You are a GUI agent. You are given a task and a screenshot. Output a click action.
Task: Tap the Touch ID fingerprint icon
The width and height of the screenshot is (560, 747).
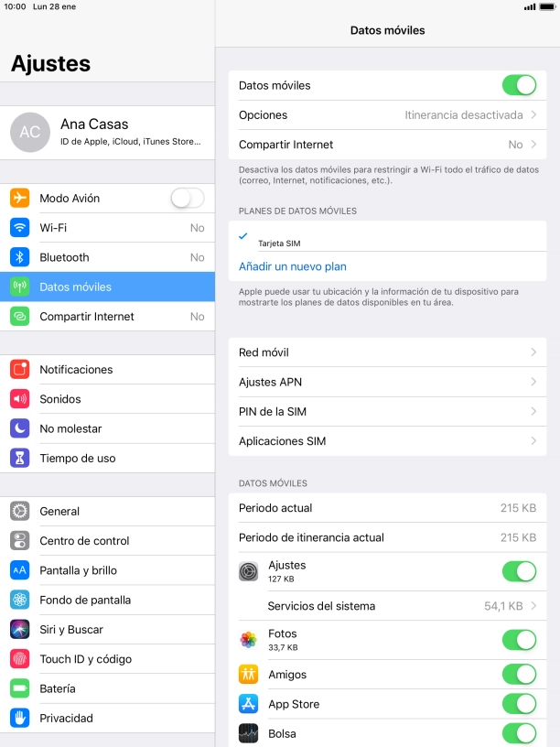pos(19,659)
